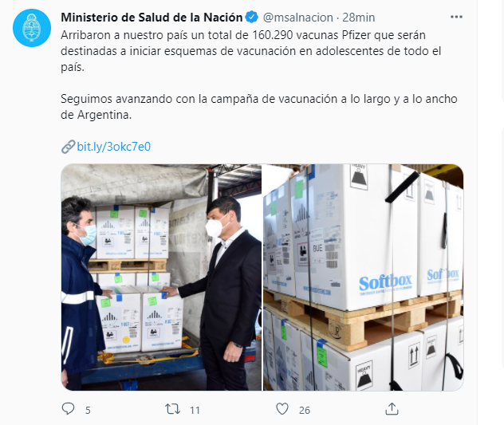Image resolution: width=504 pixels, height=425 pixels.
Task: Click the 28min timestamp
Action: coord(358,18)
